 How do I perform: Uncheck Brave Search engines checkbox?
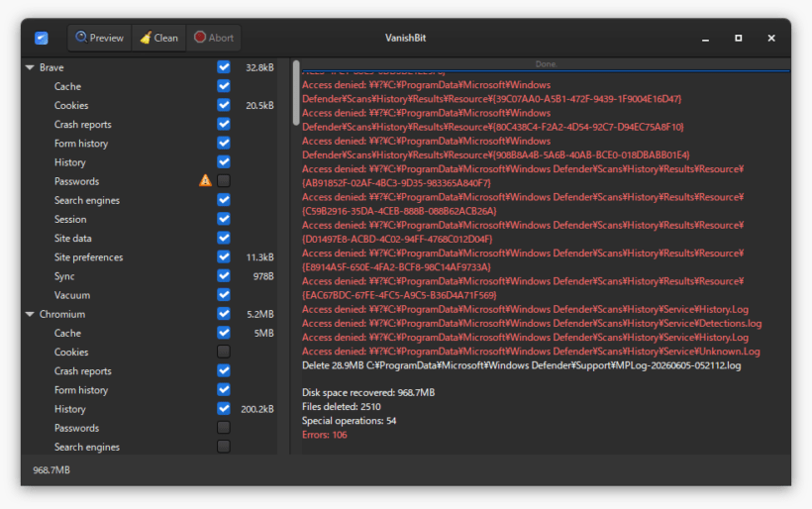224,200
